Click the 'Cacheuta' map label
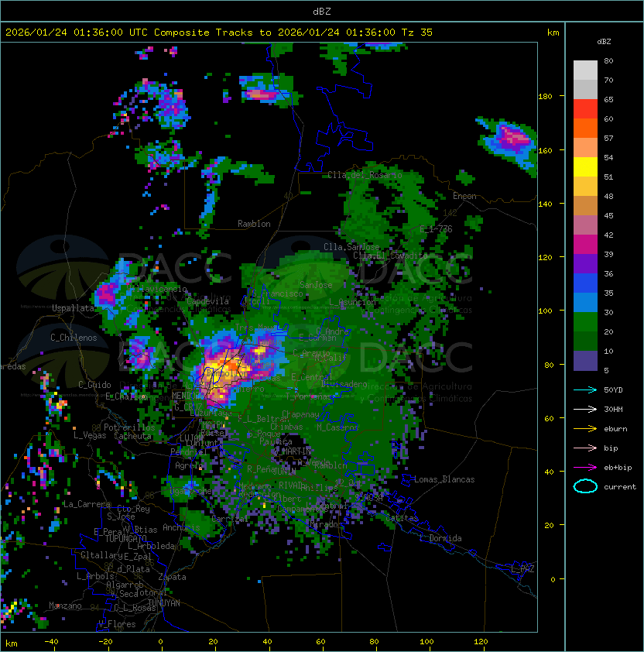This screenshot has width=644, height=652. coord(132,436)
